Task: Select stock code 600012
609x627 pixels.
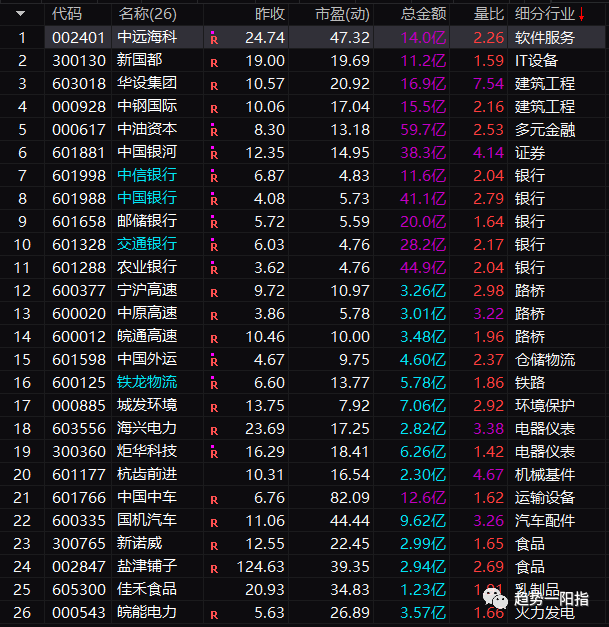Action: point(79,337)
